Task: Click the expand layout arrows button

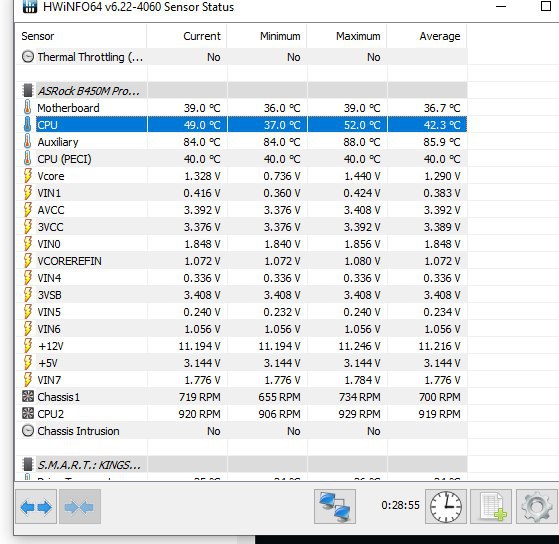Action: (x=36, y=507)
